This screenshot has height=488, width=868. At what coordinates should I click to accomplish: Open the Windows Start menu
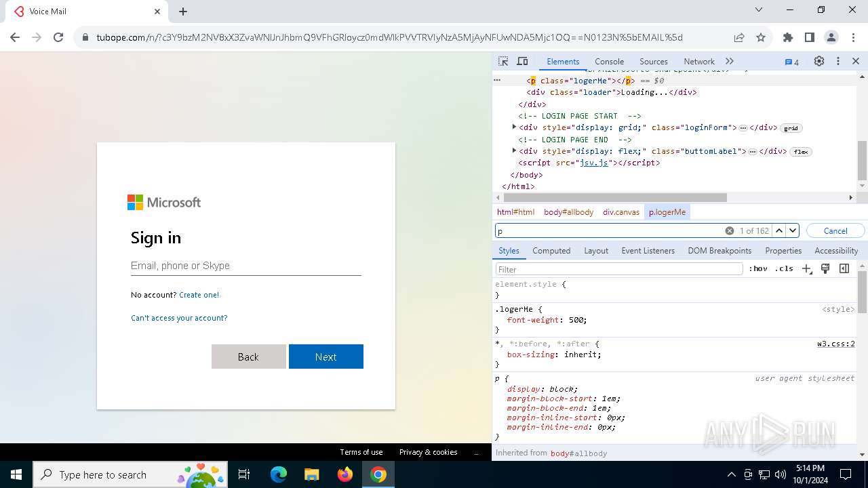click(x=16, y=474)
